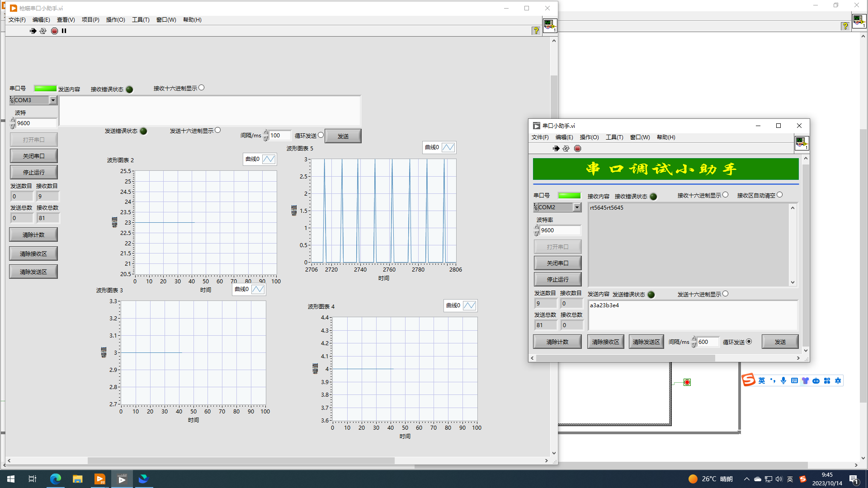Click vertical scrollbar of left window
Screen dimensions: 868x488
pyautogui.click(x=554, y=246)
